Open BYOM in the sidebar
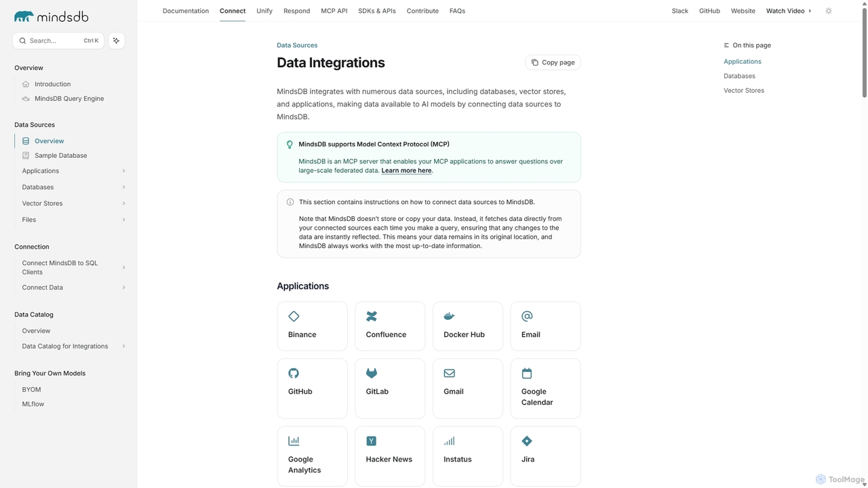 click(x=31, y=390)
